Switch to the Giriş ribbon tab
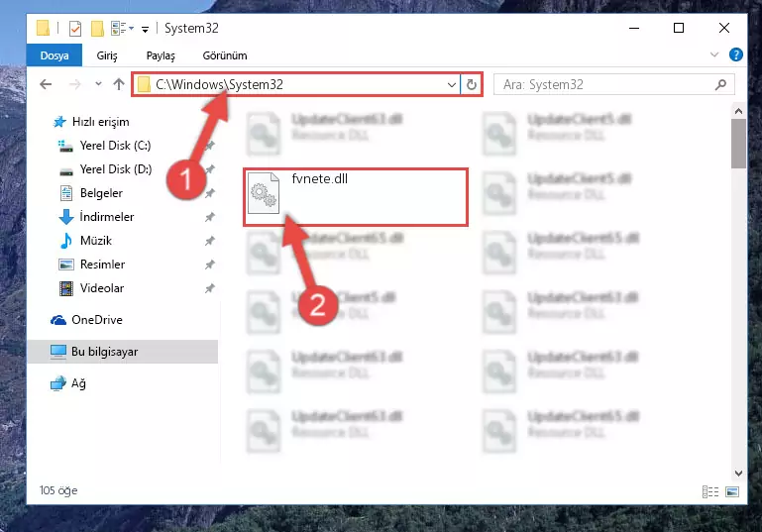 [107, 55]
